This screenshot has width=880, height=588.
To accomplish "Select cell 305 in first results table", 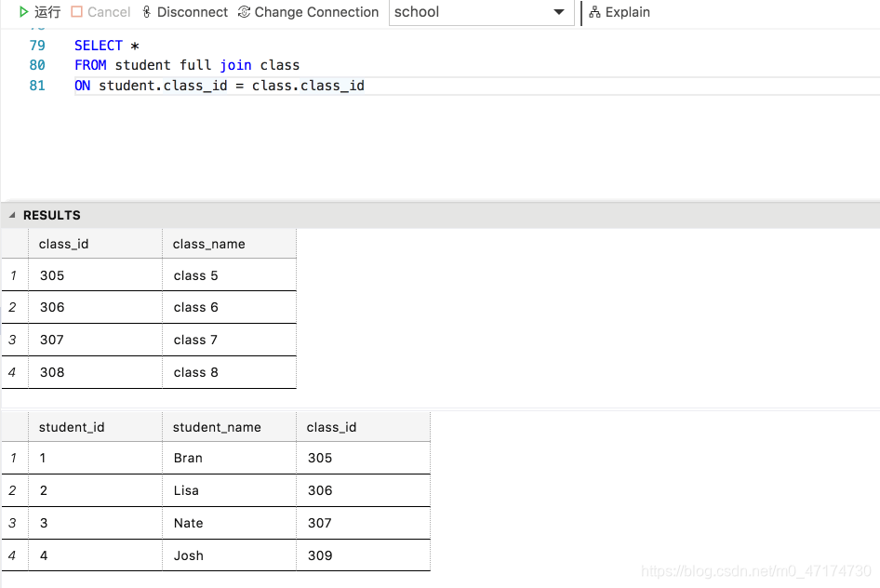I will (x=96, y=274).
